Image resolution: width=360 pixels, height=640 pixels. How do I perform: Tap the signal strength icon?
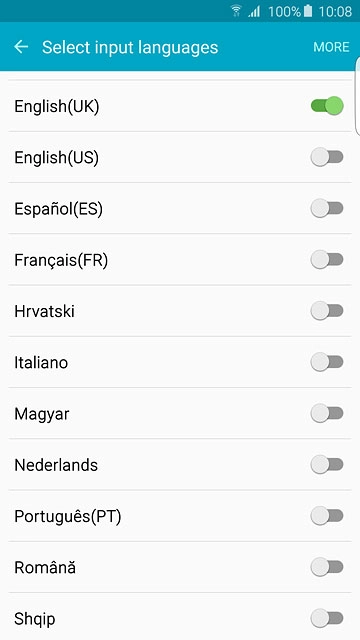[254, 11]
